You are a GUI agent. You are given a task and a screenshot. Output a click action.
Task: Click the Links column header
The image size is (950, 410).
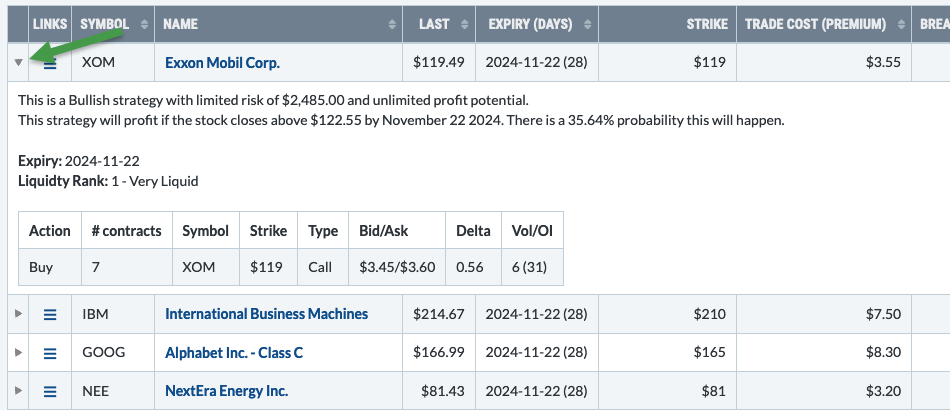coord(50,24)
